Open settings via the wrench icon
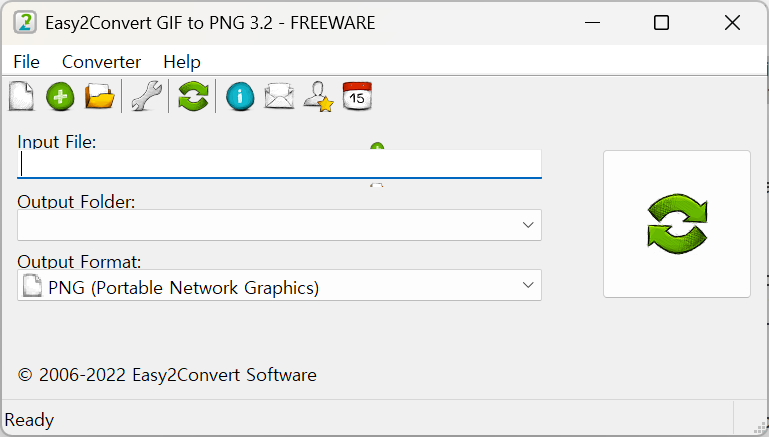Viewport: 769px width, 437px height. 146,96
